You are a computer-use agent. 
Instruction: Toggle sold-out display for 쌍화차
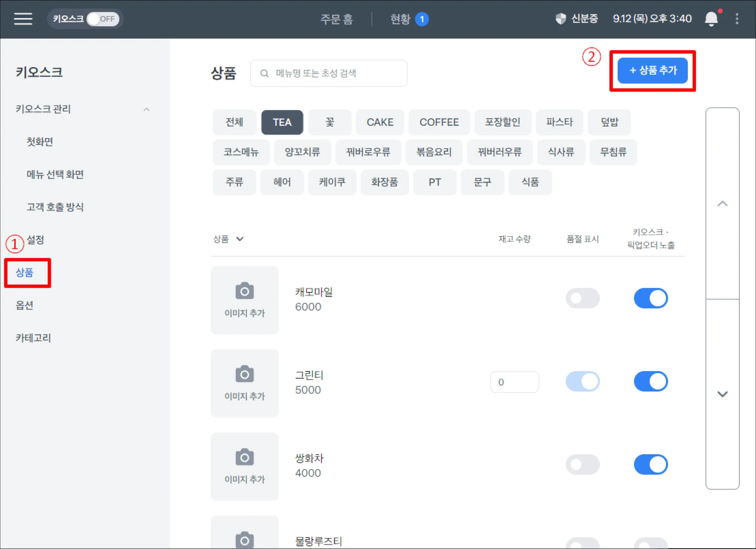click(x=582, y=465)
